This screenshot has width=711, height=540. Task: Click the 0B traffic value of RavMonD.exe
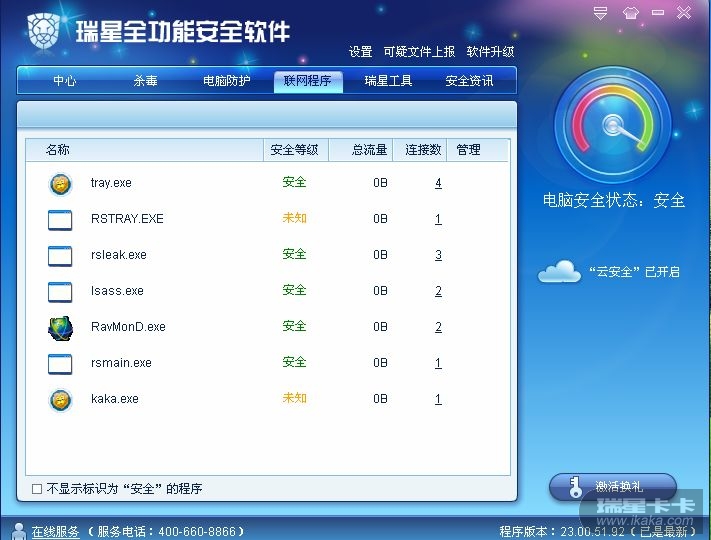pos(380,327)
